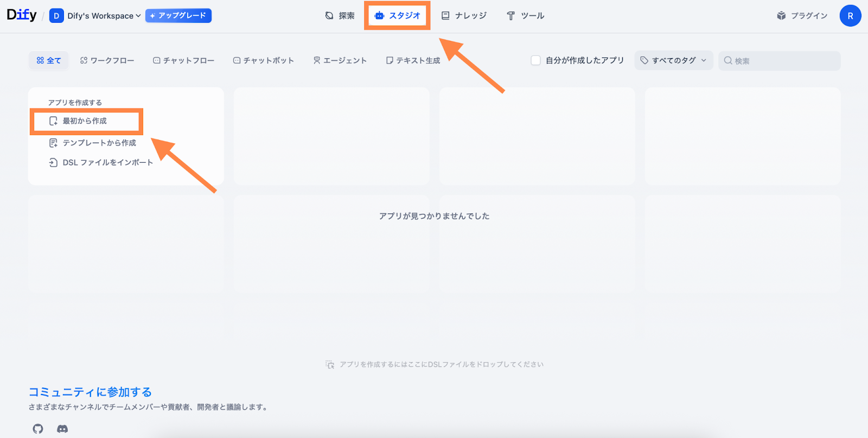Viewport: 868px width, 438px height.
Task: Open the user avatar R menu
Action: click(x=850, y=16)
